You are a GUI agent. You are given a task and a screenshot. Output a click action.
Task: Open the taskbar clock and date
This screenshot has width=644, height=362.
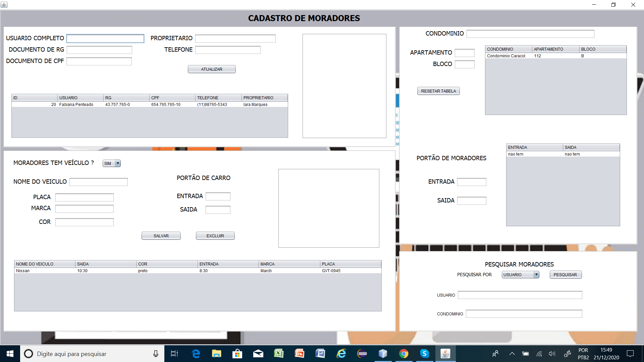point(606,354)
